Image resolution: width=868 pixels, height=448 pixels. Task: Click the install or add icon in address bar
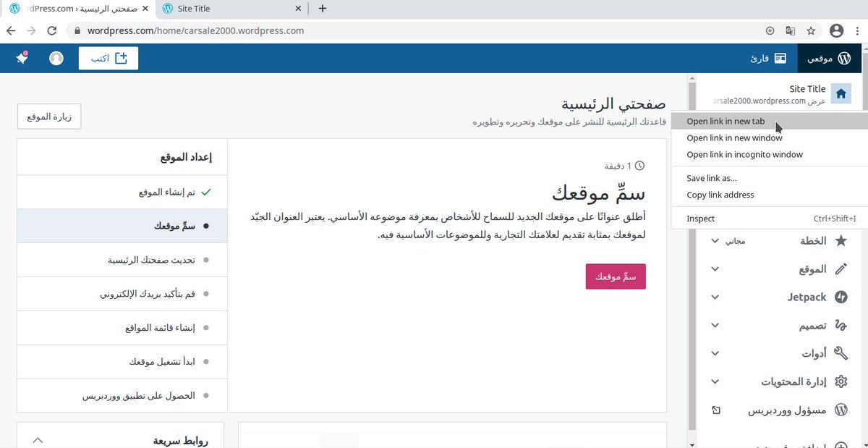point(770,31)
